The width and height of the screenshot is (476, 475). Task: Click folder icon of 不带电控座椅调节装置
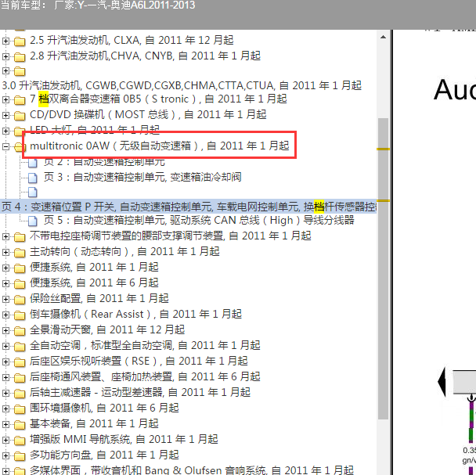click(20, 237)
